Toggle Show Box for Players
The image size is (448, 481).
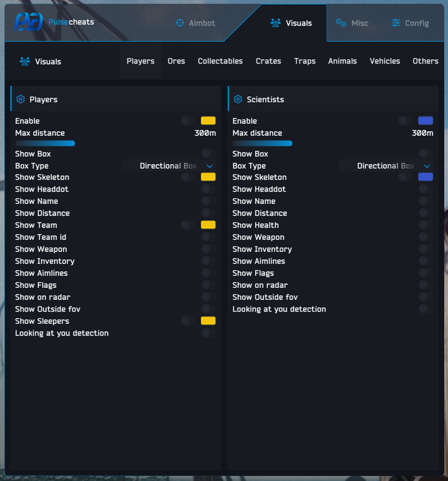pos(206,154)
